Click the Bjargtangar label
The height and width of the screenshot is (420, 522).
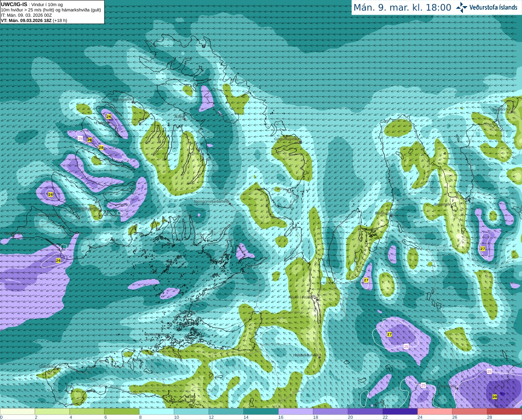(14, 233)
